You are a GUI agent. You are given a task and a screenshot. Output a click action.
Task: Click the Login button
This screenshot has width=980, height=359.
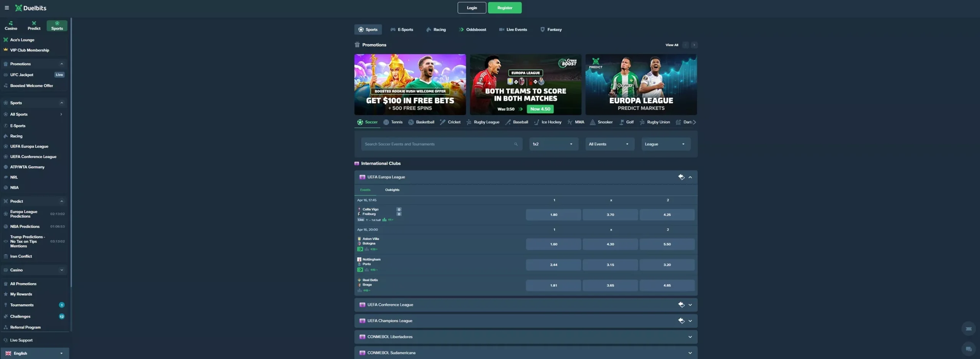pyautogui.click(x=472, y=8)
